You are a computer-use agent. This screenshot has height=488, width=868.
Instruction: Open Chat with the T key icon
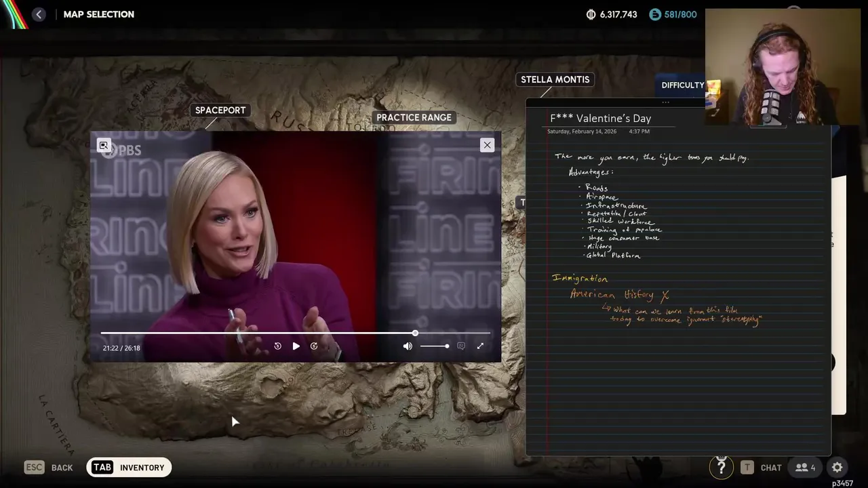(747, 467)
